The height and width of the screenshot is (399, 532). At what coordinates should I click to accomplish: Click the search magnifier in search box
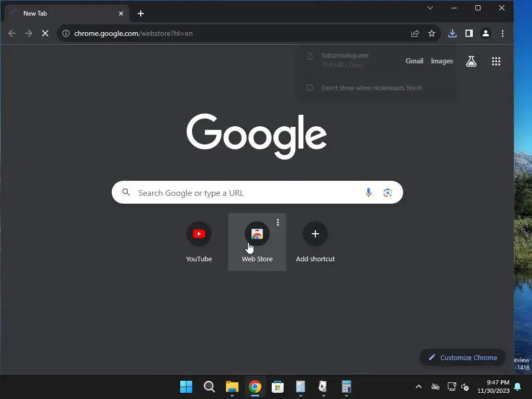[126, 192]
